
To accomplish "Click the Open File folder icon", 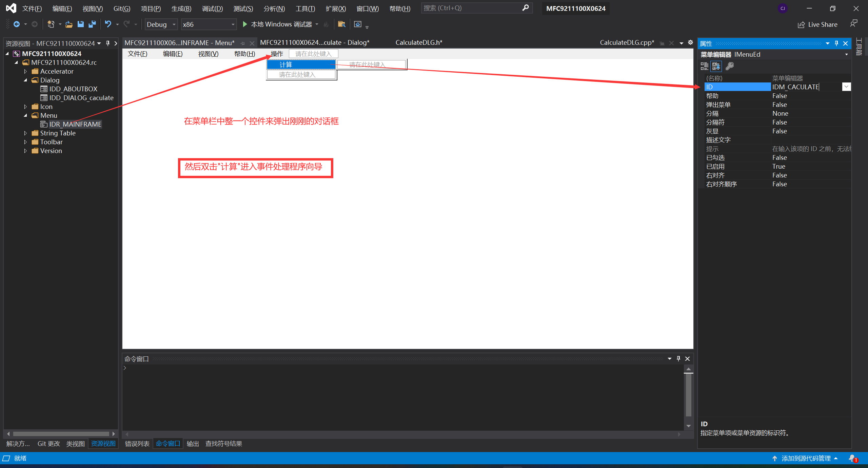I will click(69, 24).
